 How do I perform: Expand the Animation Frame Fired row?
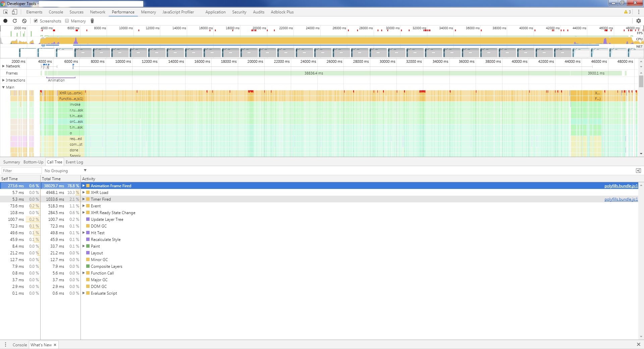84,186
